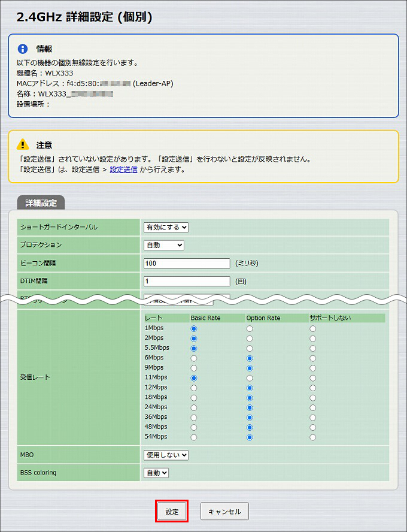Viewport: 407px width, 532px height.
Task: Select Option Rate for 12Mbps
Action: (x=250, y=388)
